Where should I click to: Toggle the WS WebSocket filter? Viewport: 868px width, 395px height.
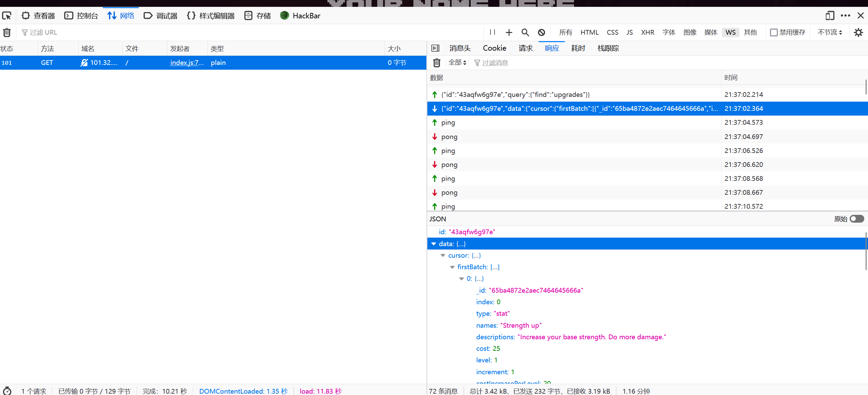pyautogui.click(x=731, y=32)
